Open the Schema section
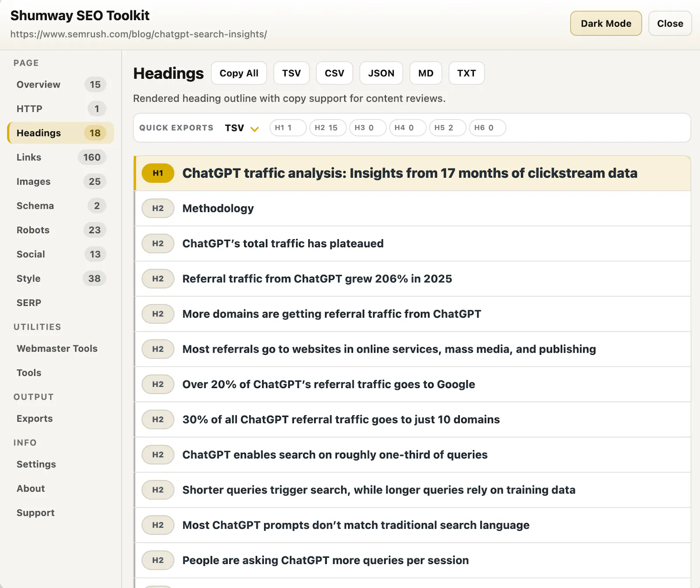The height and width of the screenshot is (588, 700). pos(61,206)
